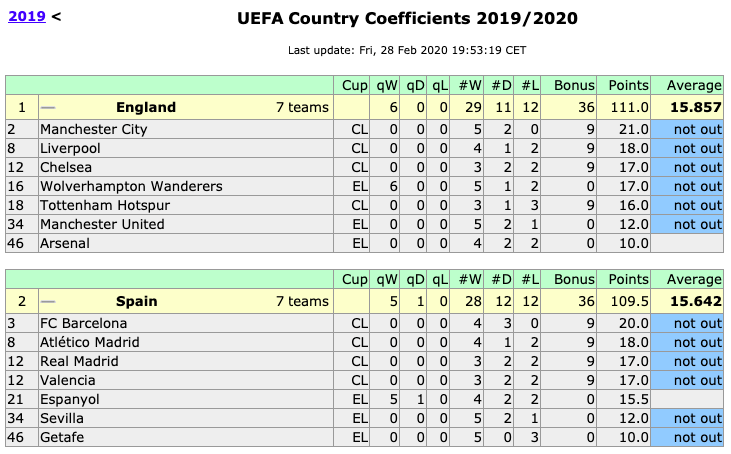
Task: Click England's 15.857 average value
Action: [x=696, y=107]
